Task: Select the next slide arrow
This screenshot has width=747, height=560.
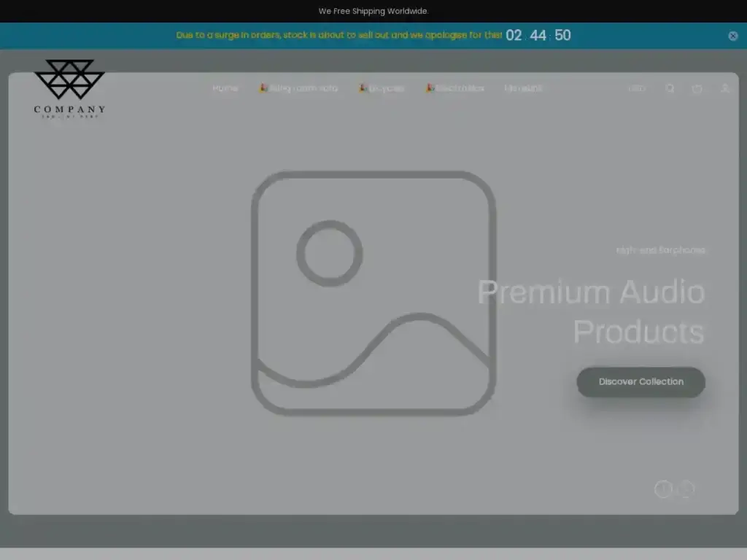Action: coord(686,489)
